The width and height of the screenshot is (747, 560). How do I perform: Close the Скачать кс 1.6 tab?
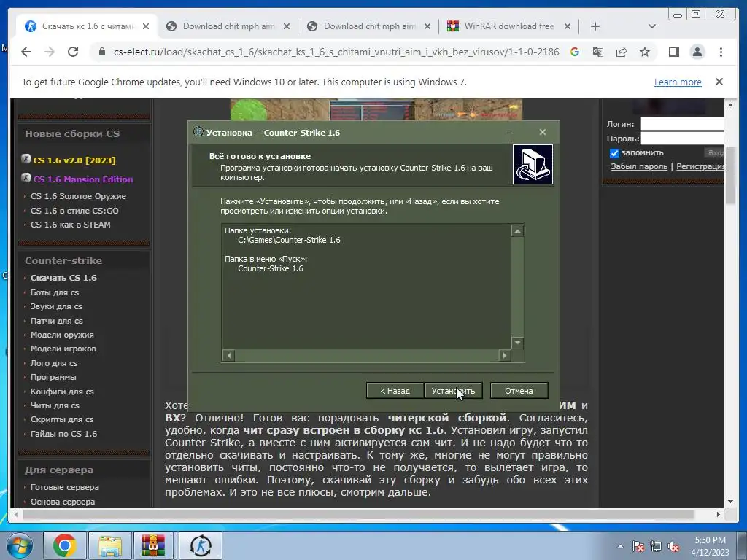point(146,26)
